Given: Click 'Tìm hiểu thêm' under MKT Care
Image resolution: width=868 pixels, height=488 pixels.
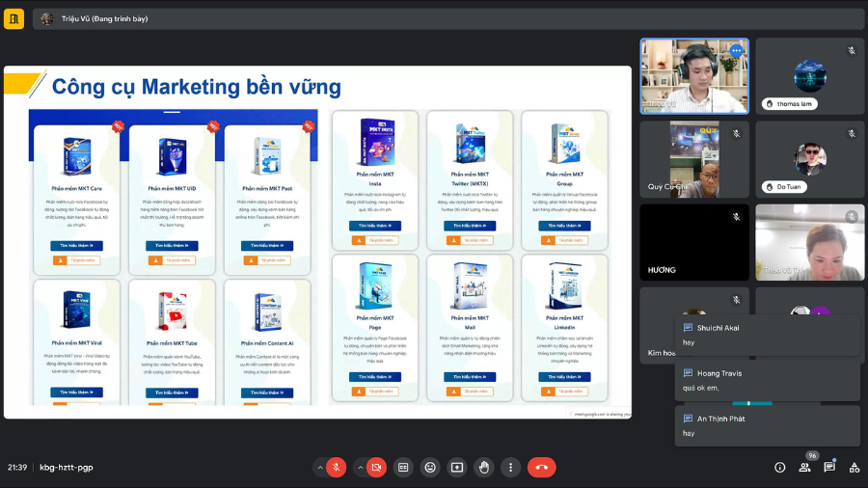Looking at the screenshot, I should point(76,246).
